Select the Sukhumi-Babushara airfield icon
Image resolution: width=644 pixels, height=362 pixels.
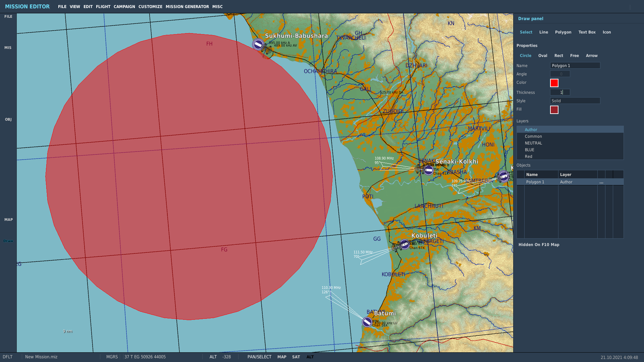(x=258, y=45)
